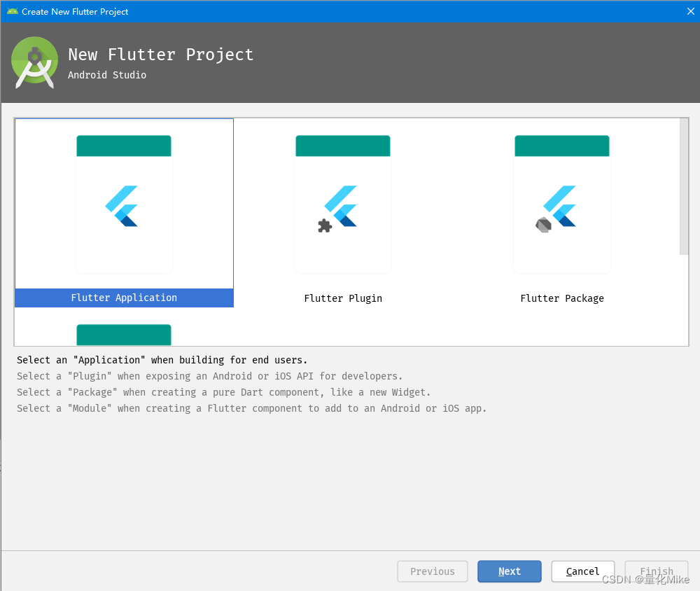Viewport: 700px width, 591px height.
Task: Click the "Package" description text line
Action: click(x=224, y=392)
